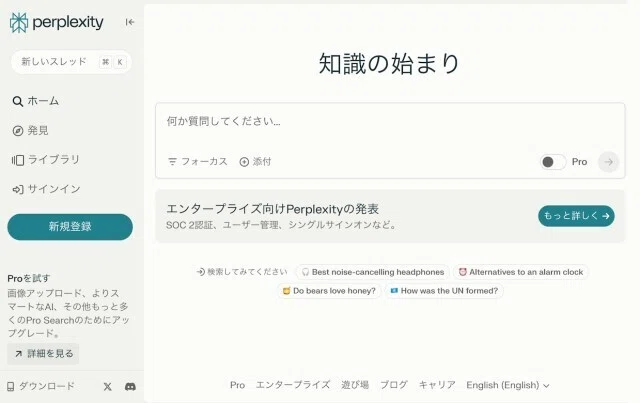640x403 pixels.
Task: Open the X (Twitter) icon link
Action: point(107,386)
